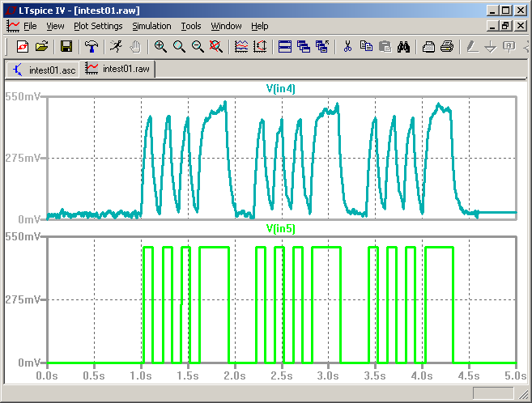532x403 pixels.
Task: Click the Tile Windows toolbar icon
Action: click(285, 46)
